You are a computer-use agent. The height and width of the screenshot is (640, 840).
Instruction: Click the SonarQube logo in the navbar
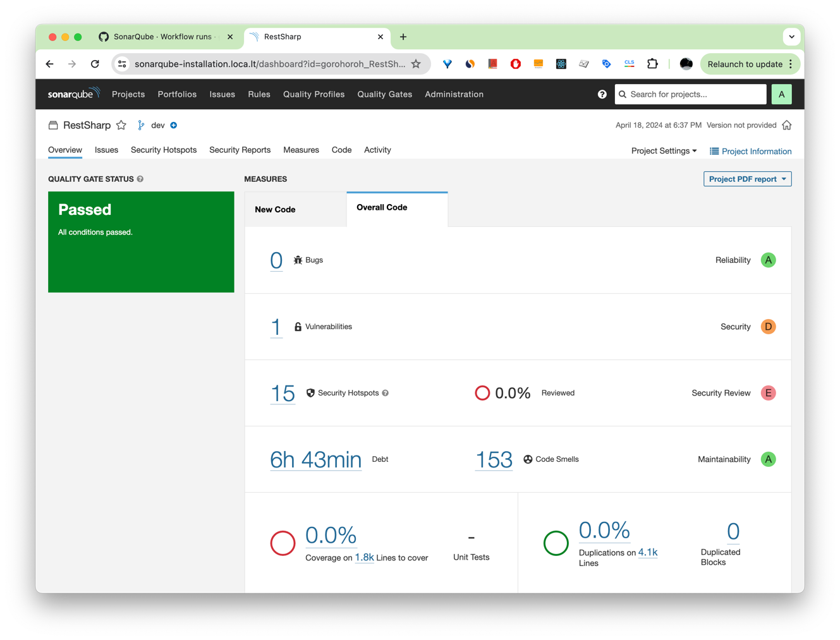click(x=73, y=94)
